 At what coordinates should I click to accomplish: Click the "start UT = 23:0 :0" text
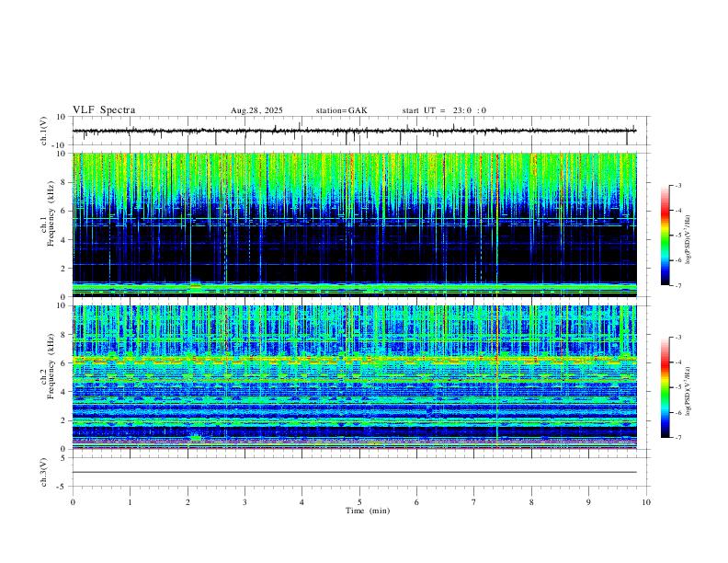(444, 110)
